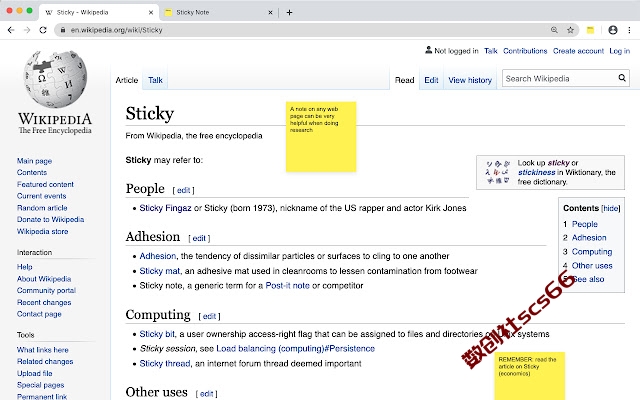The height and width of the screenshot is (400, 640).
Task: Open the Chrome profile avatar
Action: (613, 30)
